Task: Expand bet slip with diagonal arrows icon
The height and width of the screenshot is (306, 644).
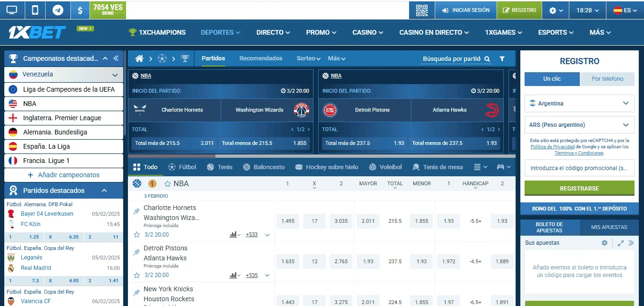Action: pyautogui.click(x=620, y=243)
